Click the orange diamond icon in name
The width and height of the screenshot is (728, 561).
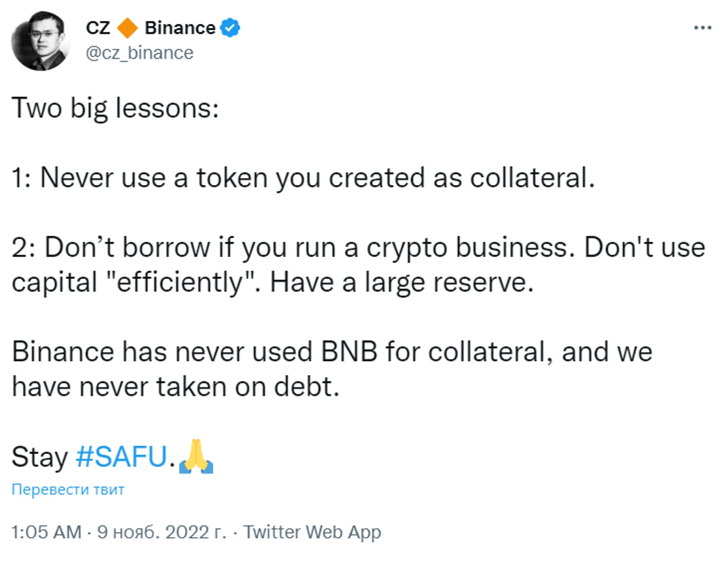coord(127,28)
